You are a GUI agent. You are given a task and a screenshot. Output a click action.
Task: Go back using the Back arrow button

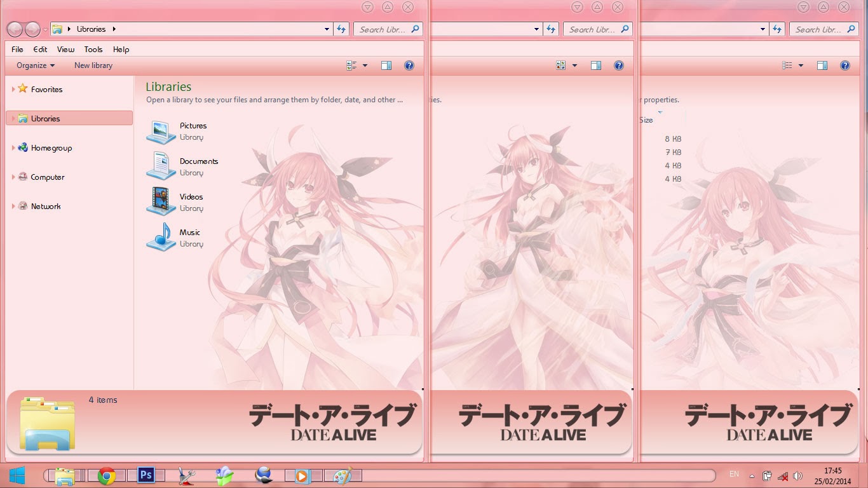tap(15, 29)
